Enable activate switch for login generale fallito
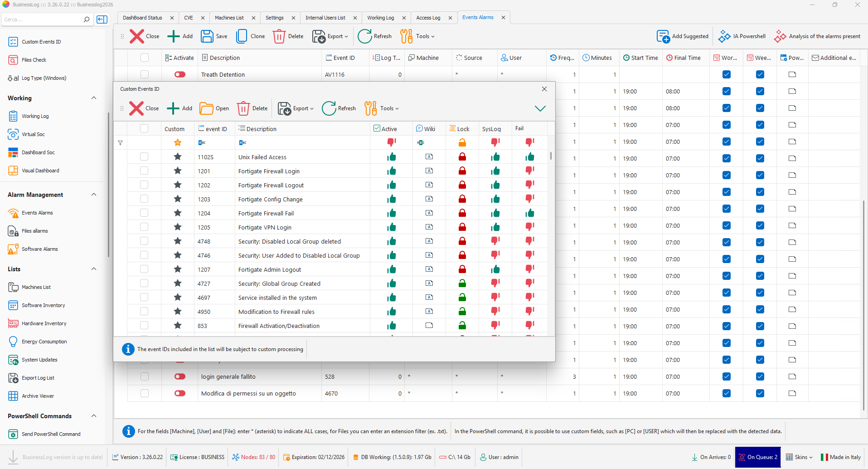Viewport: 868px width, 469px height. (180, 376)
